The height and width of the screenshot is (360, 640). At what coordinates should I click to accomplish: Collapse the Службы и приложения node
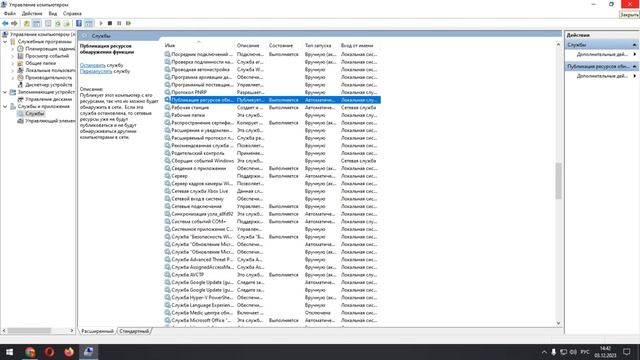pyautogui.click(x=5, y=107)
